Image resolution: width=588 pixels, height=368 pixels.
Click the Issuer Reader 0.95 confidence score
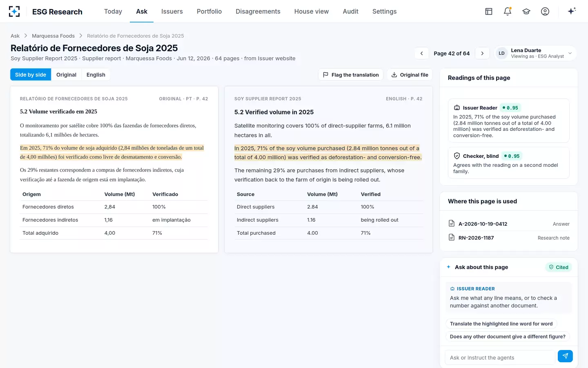pos(510,108)
